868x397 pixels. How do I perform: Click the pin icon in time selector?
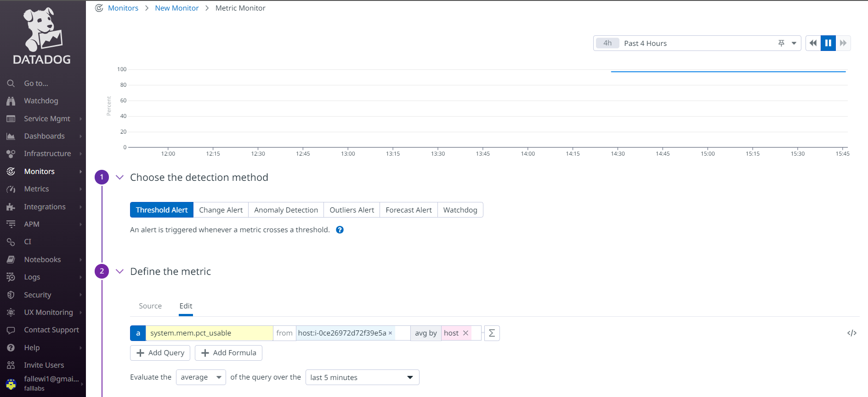(x=781, y=43)
